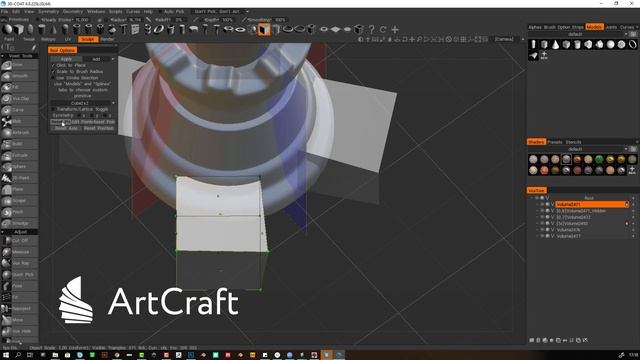640x360 pixels.
Task: Open the Shaders panel default folder dropdown
Action: pos(579,149)
